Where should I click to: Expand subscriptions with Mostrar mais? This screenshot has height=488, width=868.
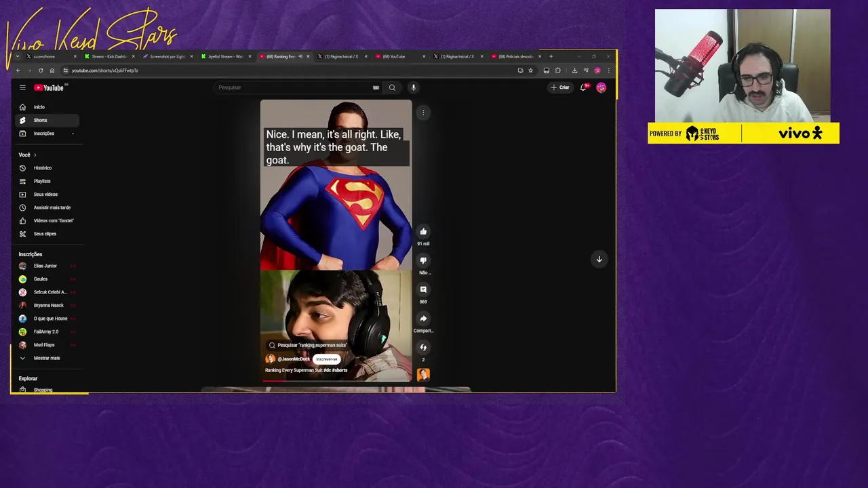47,358
